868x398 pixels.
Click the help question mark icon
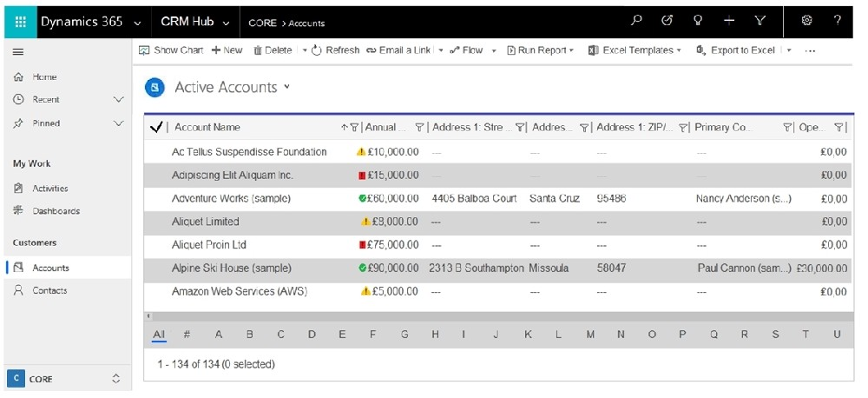point(837,21)
